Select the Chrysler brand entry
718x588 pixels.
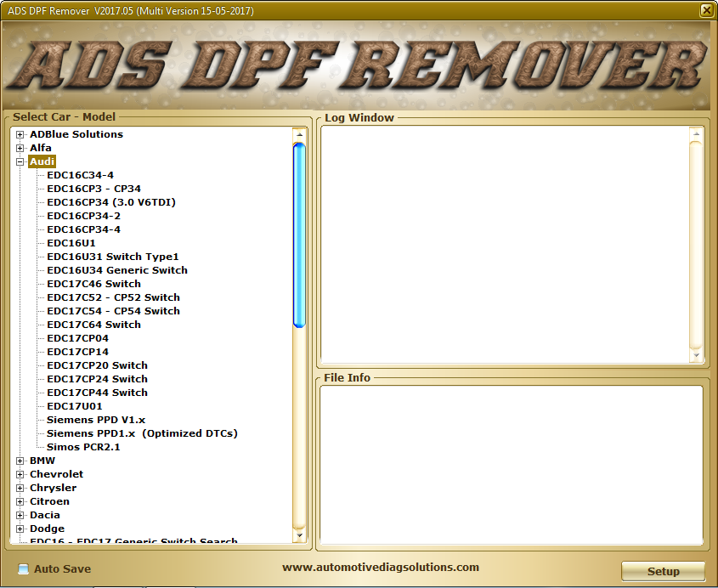pyautogui.click(x=54, y=488)
